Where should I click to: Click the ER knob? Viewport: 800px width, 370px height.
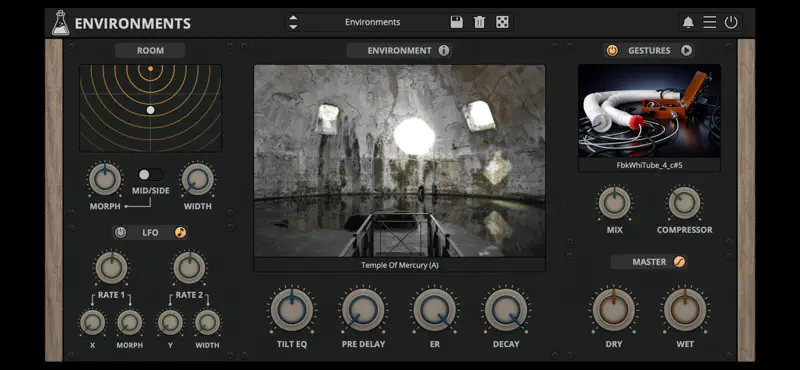[435, 310]
